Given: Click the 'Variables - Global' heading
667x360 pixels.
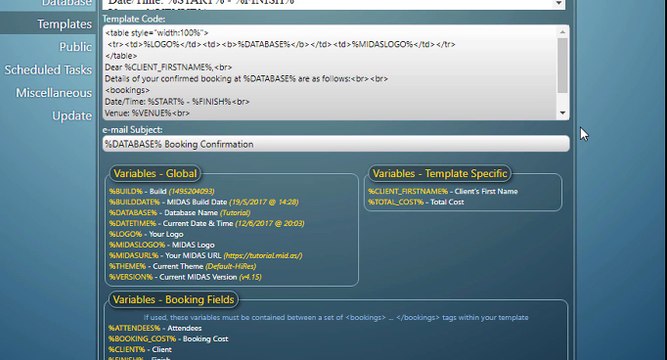Looking at the screenshot, I should click(155, 174).
